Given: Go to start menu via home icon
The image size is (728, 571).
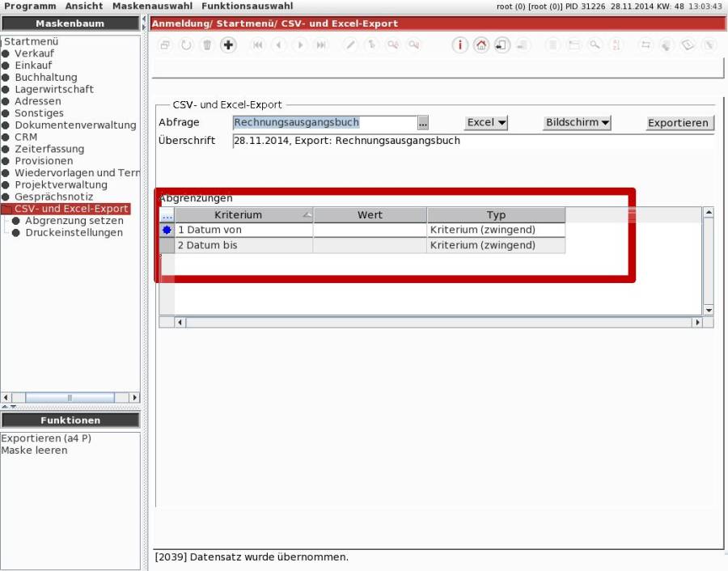Looking at the screenshot, I should coord(480,45).
